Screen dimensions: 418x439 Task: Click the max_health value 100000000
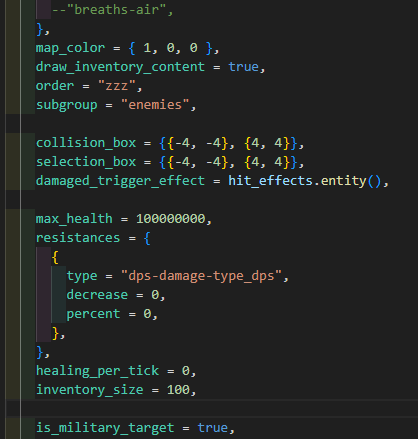(x=170, y=219)
